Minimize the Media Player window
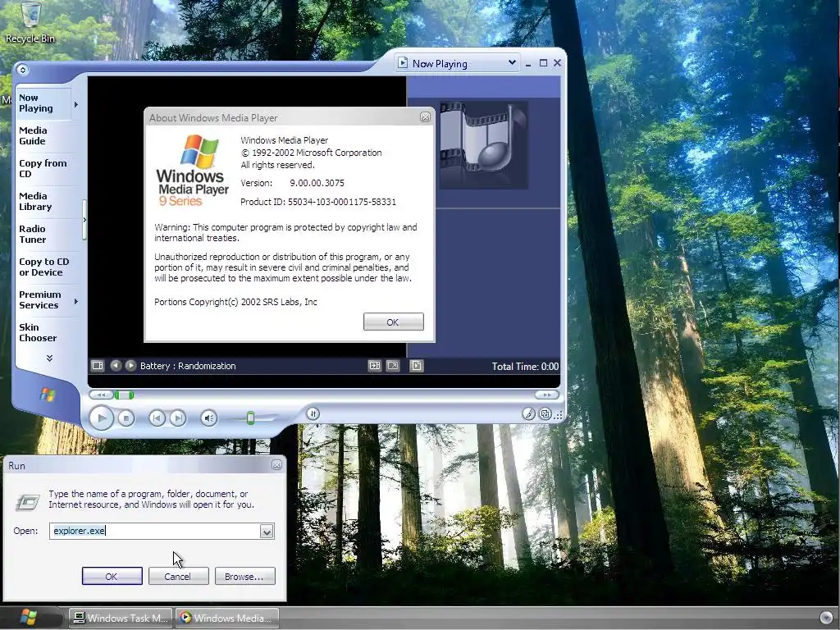Image resolution: width=840 pixels, height=630 pixels. coord(528,63)
